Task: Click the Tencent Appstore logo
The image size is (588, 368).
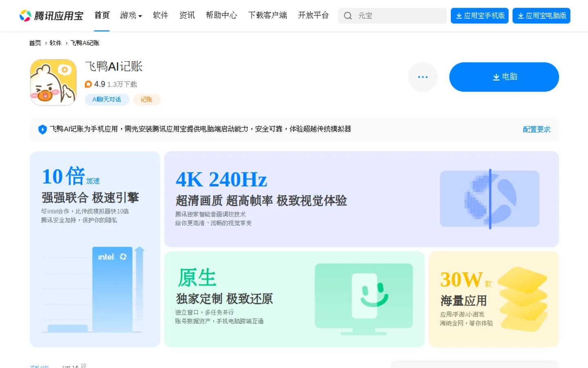Action: (51, 16)
